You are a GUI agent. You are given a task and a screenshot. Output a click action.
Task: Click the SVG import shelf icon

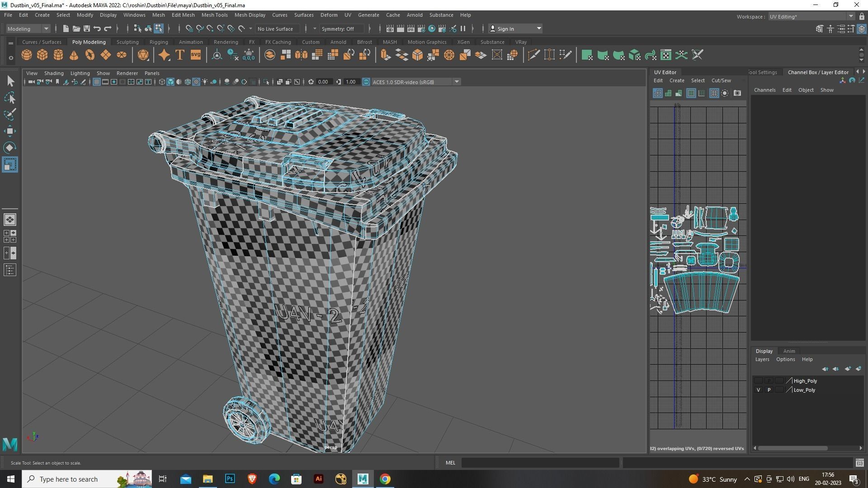[x=195, y=55]
